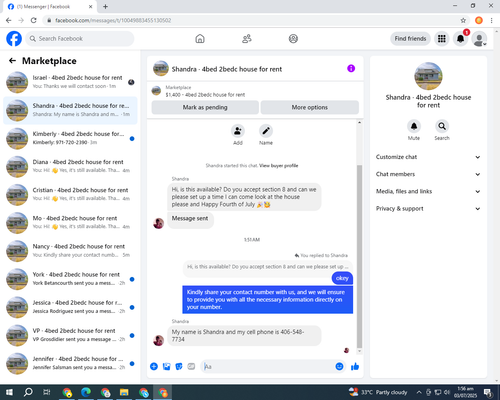
Task: Open Jessica Rodriguez conversation
Action: coord(70,307)
